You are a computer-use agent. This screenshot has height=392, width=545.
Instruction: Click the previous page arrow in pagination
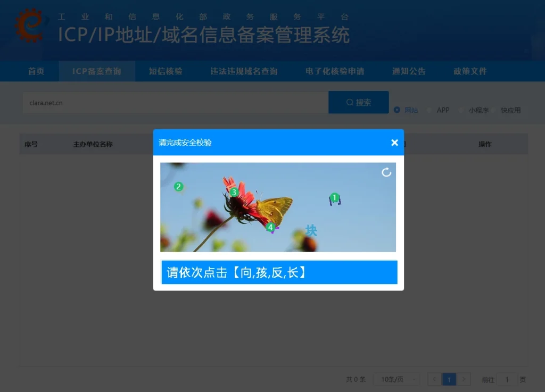click(x=434, y=379)
